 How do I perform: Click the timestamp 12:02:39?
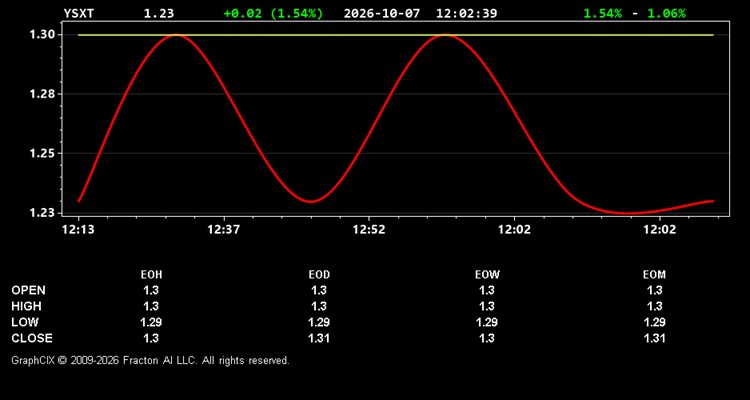pyautogui.click(x=466, y=13)
